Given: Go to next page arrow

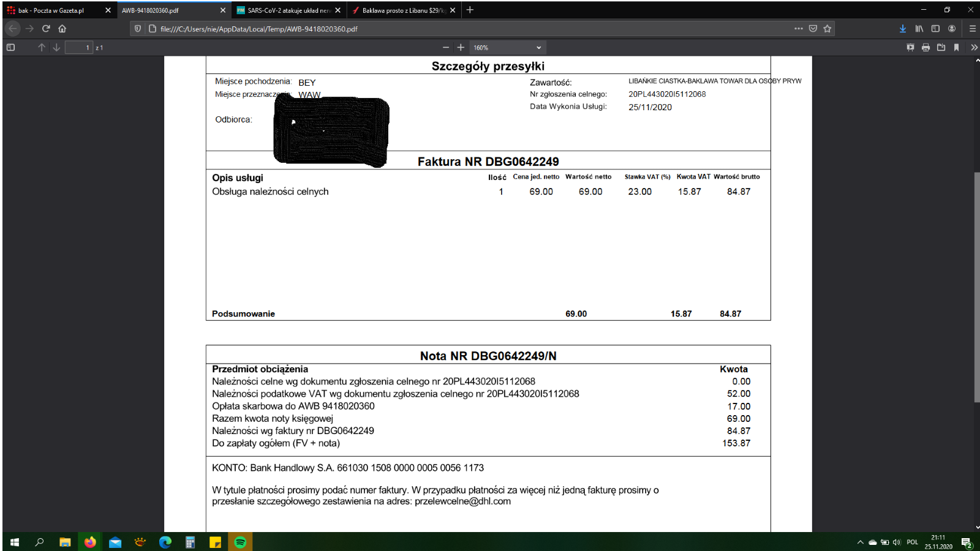Looking at the screenshot, I should (x=56, y=47).
